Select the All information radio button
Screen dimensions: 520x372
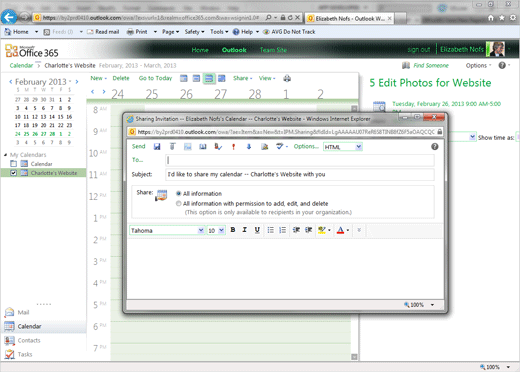(179, 193)
